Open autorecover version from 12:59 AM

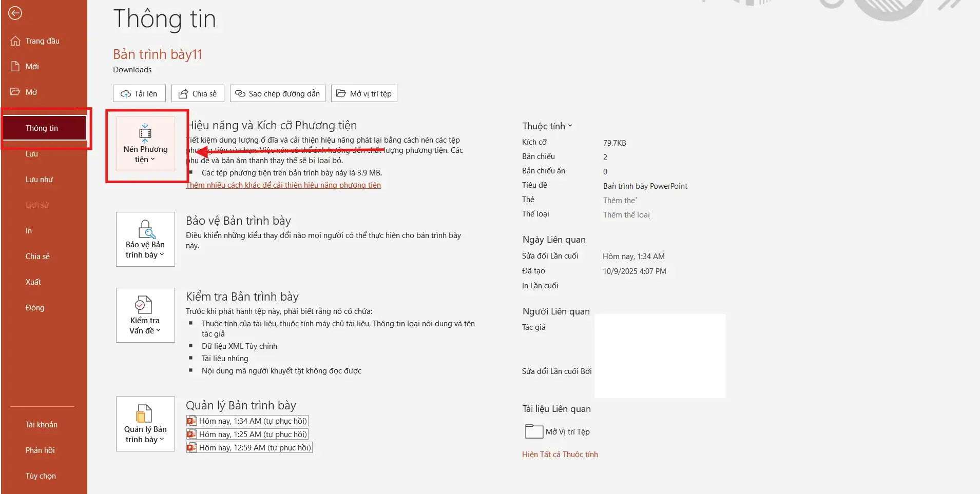[x=249, y=448]
